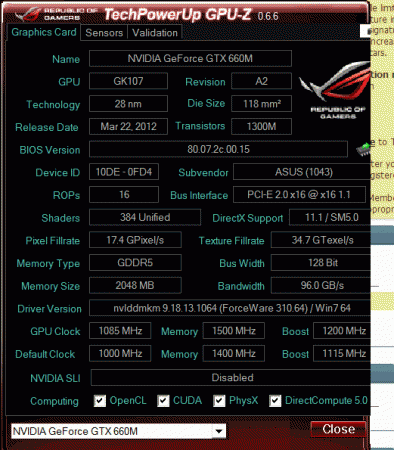The image size is (394, 450).
Task: Click the Device ID 10DE - 0FD4 field
Action: pyautogui.click(x=124, y=172)
